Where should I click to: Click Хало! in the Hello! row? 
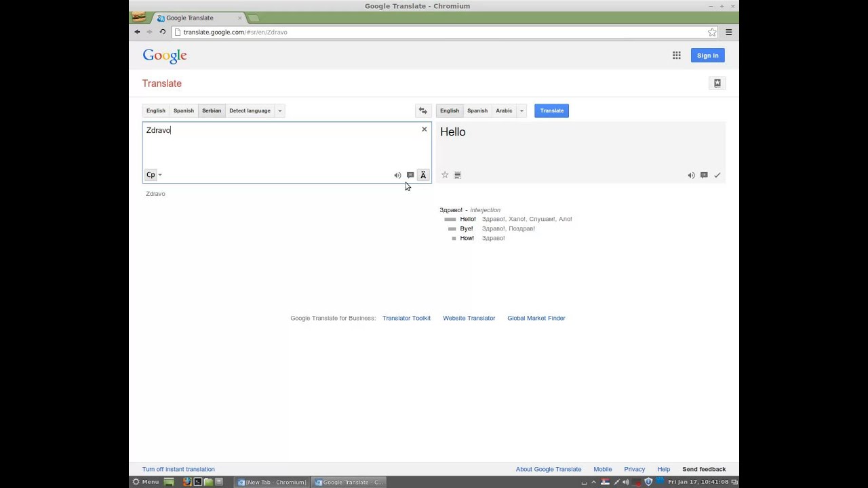pyautogui.click(x=517, y=219)
